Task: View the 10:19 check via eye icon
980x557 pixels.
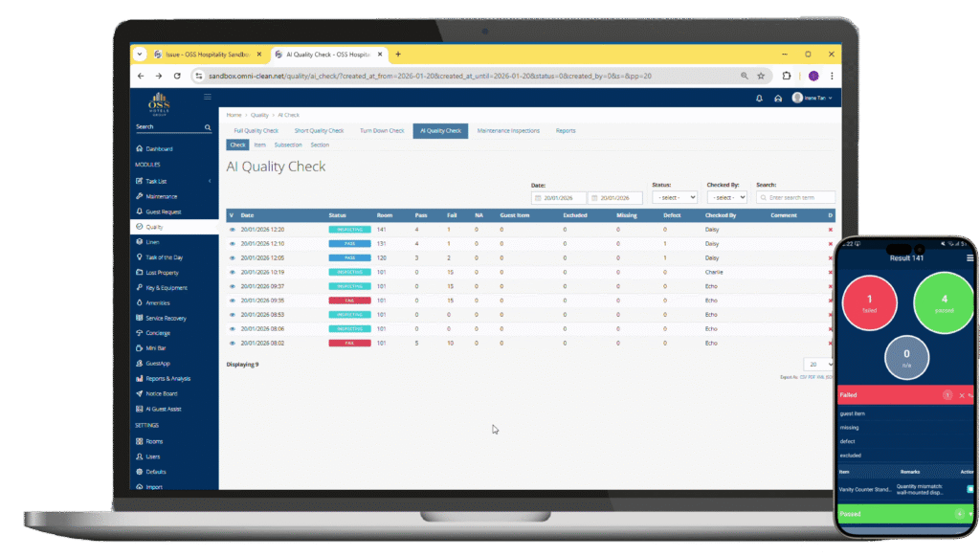Action: (232, 272)
